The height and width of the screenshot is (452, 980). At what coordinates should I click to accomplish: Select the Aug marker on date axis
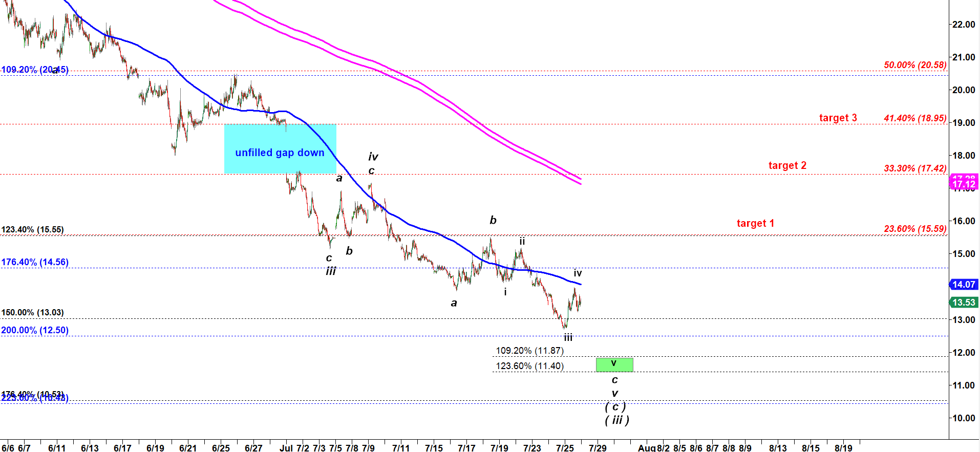646,448
